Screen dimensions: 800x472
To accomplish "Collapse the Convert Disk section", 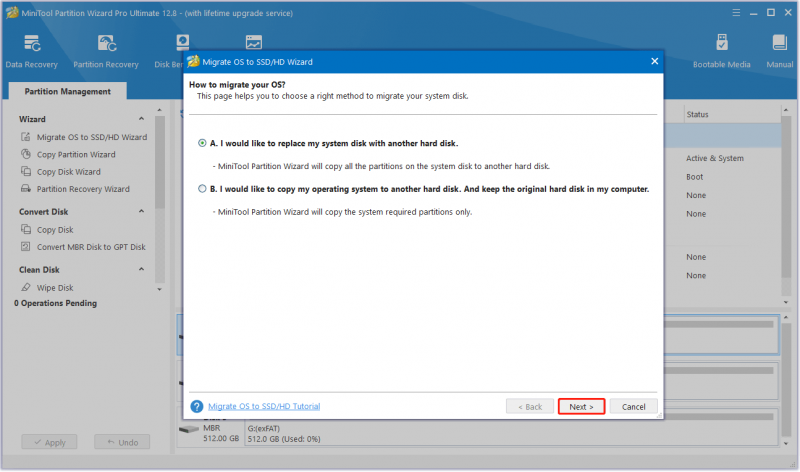I will 141,211.
